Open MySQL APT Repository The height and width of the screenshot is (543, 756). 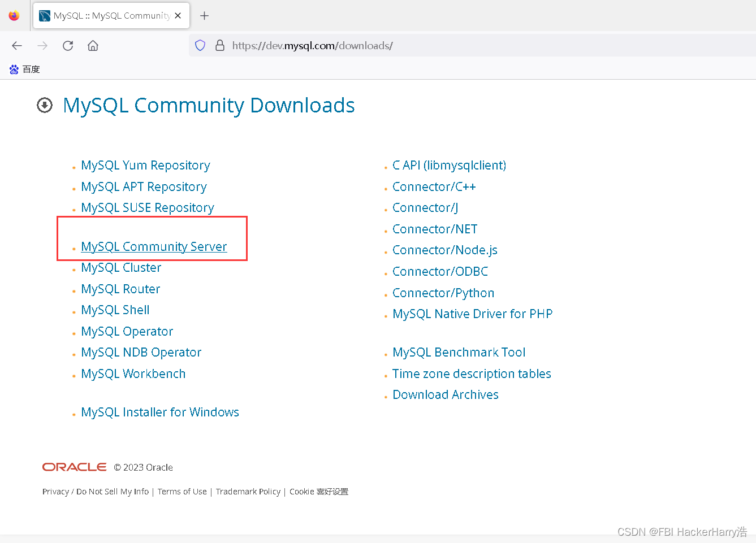(x=144, y=187)
